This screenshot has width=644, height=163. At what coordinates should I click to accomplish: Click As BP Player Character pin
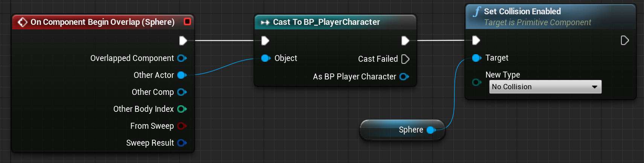404,77
